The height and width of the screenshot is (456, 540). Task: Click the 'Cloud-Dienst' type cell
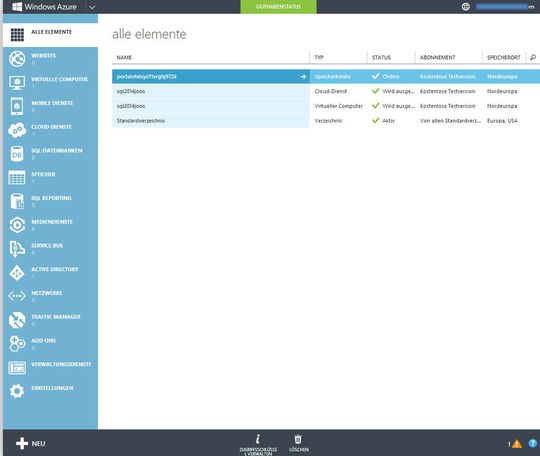tap(331, 91)
